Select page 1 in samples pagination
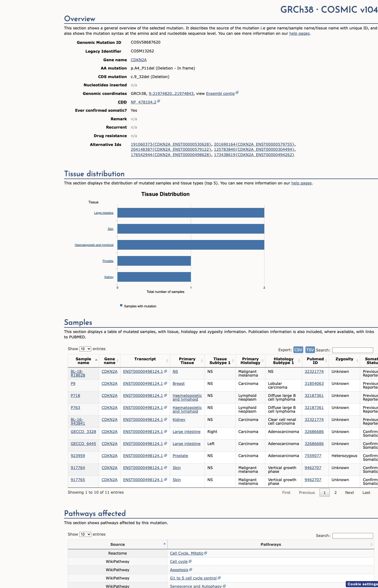Screen dimensions: 378x588 point(325,493)
